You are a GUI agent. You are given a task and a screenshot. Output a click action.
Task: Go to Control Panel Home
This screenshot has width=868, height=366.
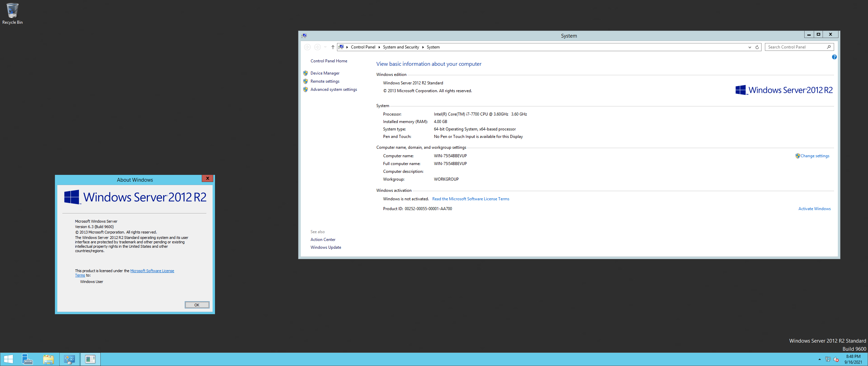point(329,61)
